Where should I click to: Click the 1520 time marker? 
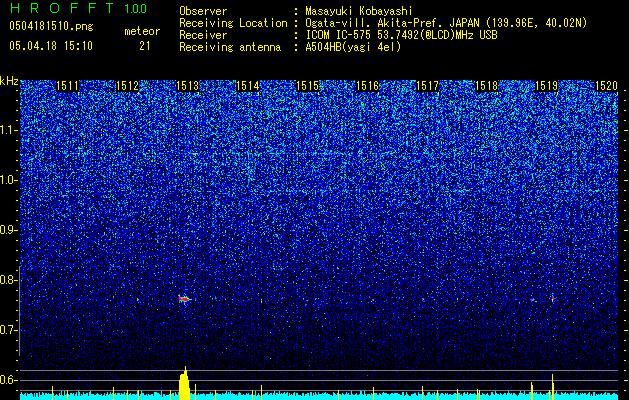[606, 86]
